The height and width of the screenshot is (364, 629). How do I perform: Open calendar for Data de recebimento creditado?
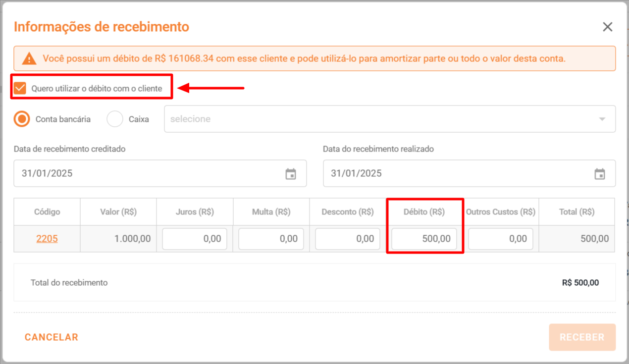(x=291, y=174)
